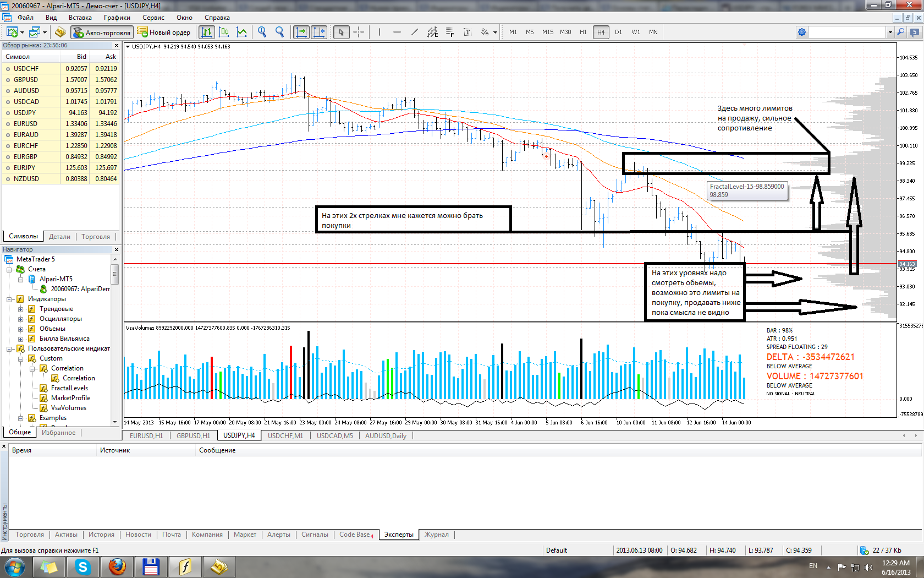This screenshot has width=924, height=578.
Task: Open the Файл menu
Action: click(x=25, y=18)
